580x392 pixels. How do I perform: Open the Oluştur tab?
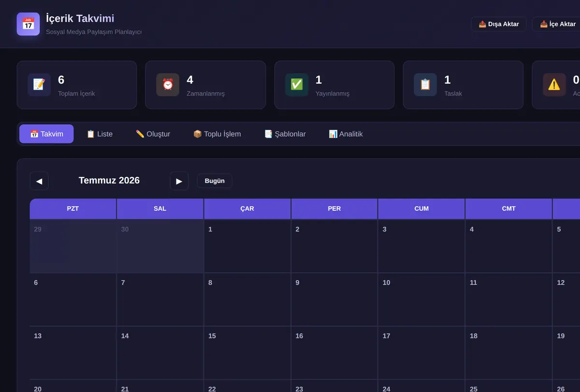153,134
